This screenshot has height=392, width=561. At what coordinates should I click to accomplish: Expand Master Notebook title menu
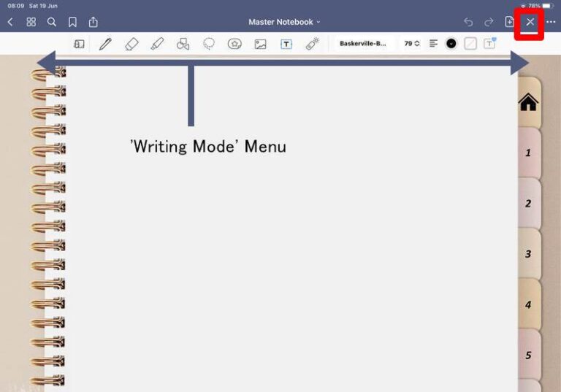click(x=284, y=22)
